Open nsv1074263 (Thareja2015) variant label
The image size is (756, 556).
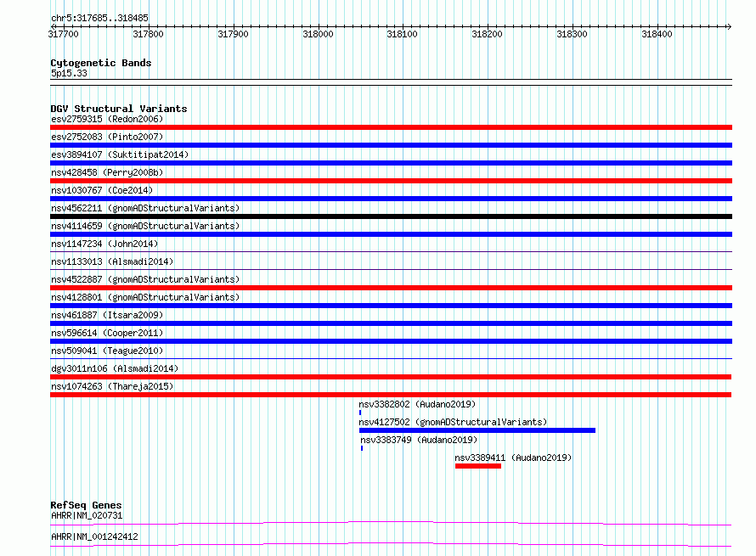click(112, 386)
